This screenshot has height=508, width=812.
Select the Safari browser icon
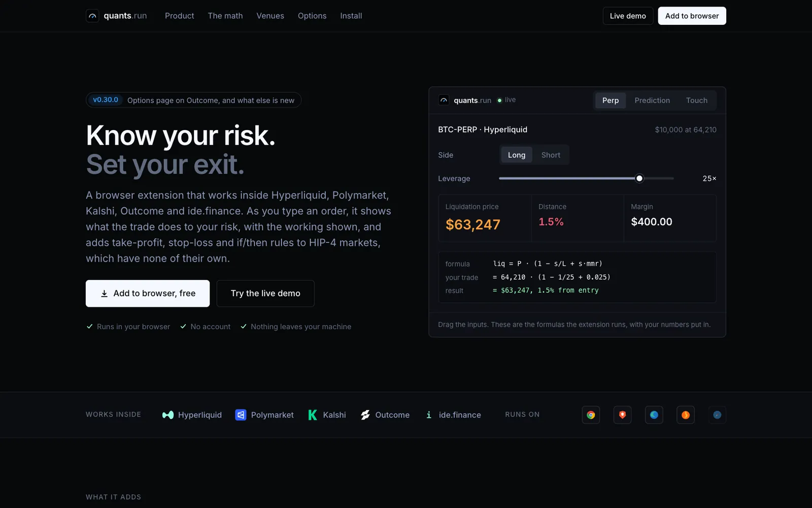717,415
